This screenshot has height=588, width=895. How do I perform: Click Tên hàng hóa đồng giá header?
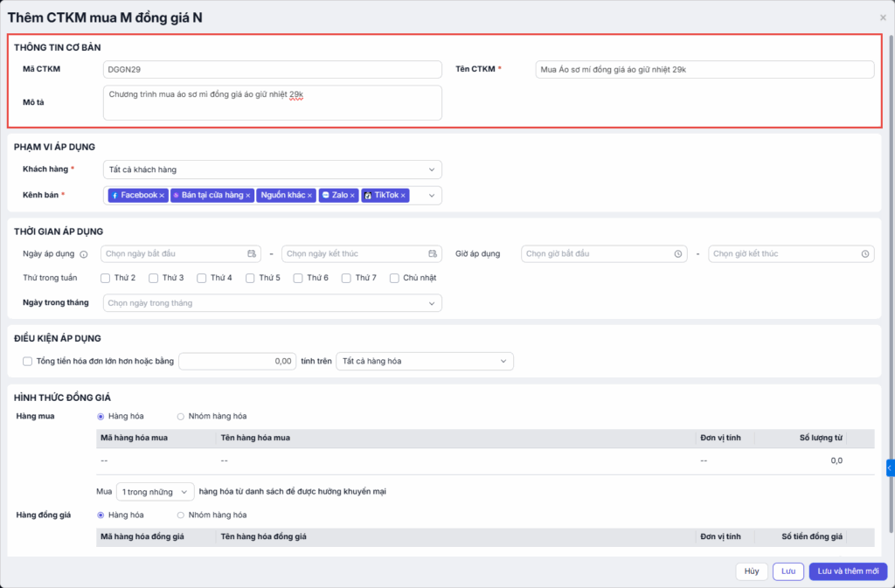tap(264, 536)
